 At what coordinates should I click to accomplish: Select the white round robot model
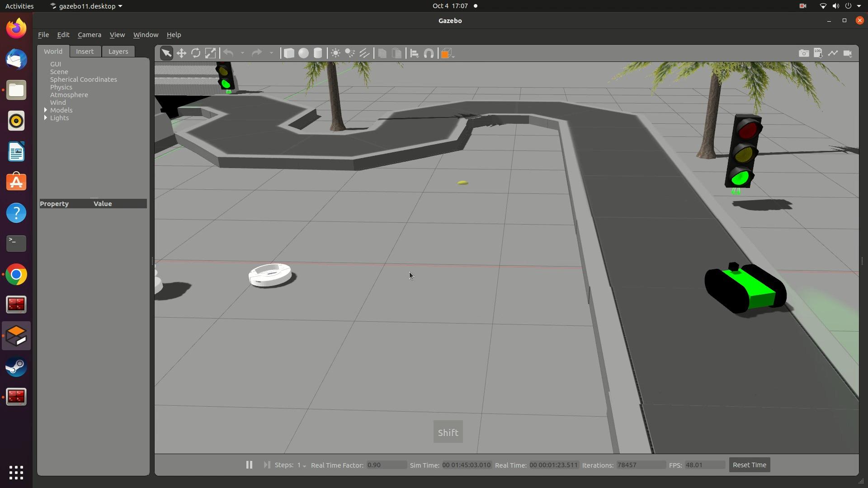pos(270,275)
